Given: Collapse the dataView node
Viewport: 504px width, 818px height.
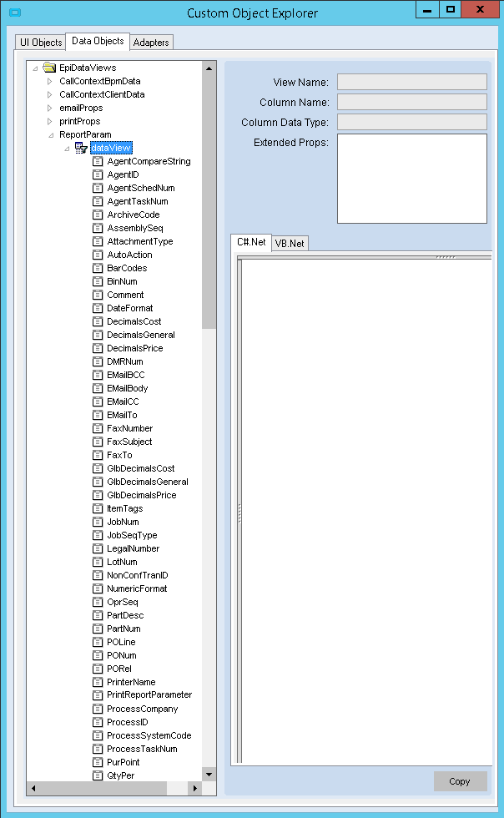Looking at the screenshot, I should coord(67,149).
